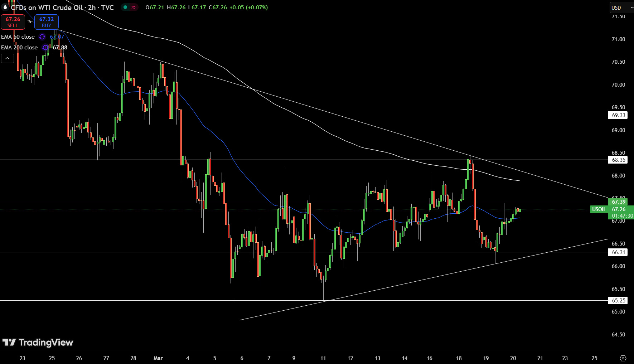
Task: Click the open value O67.21
Action: point(155,8)
